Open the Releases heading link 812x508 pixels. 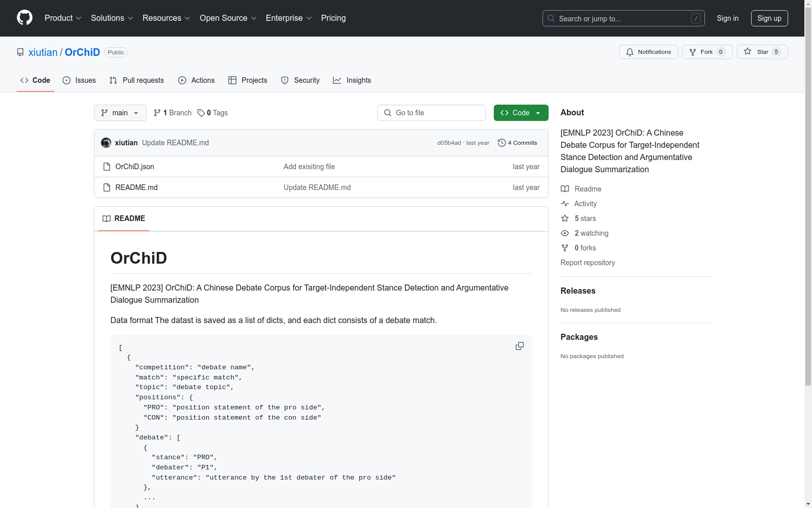(x=578, y=291)
